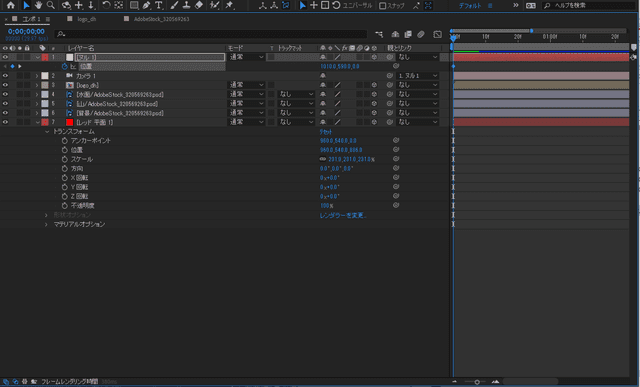Click the デフォルト workspace label

pos(470,6)
